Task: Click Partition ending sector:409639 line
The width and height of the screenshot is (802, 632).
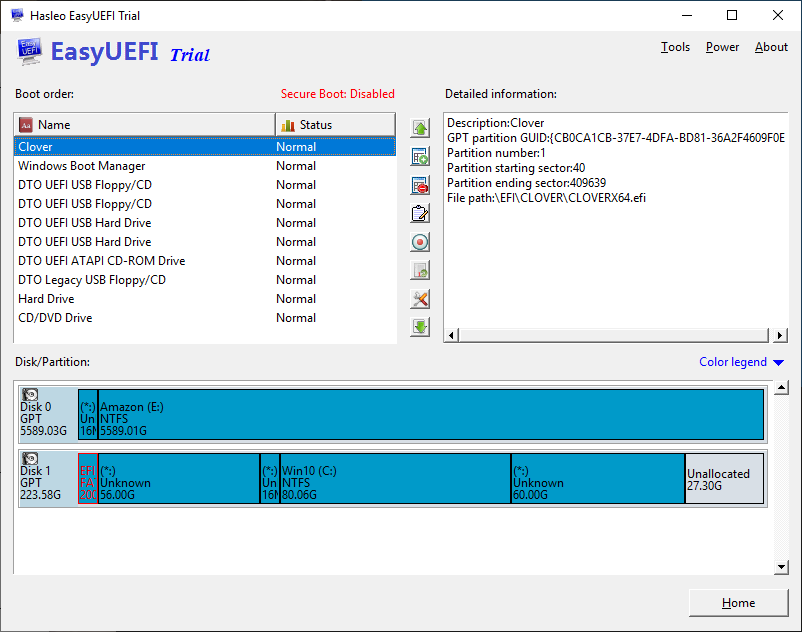Action: click(526, 183)
